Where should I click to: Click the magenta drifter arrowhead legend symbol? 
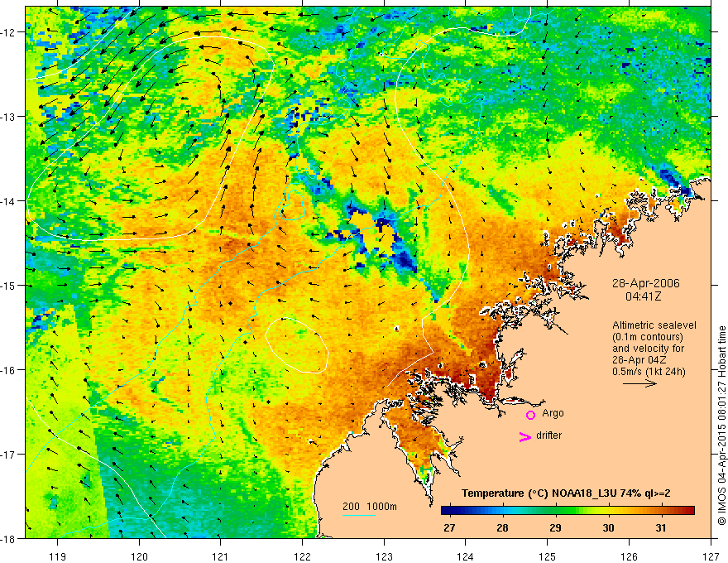525,436
